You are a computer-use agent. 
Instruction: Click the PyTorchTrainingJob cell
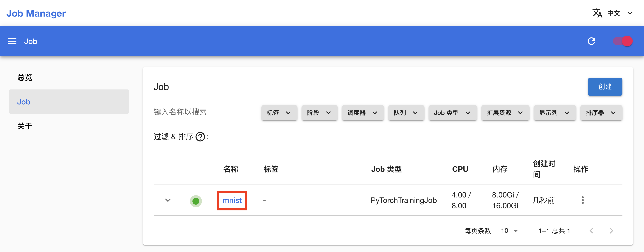click(404, 200)
